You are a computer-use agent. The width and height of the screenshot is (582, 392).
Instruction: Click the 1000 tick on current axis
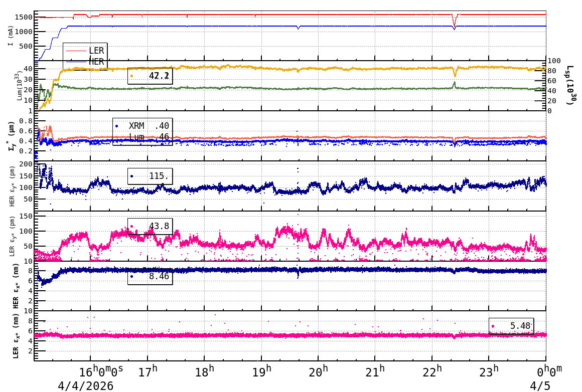click(24, 32)
